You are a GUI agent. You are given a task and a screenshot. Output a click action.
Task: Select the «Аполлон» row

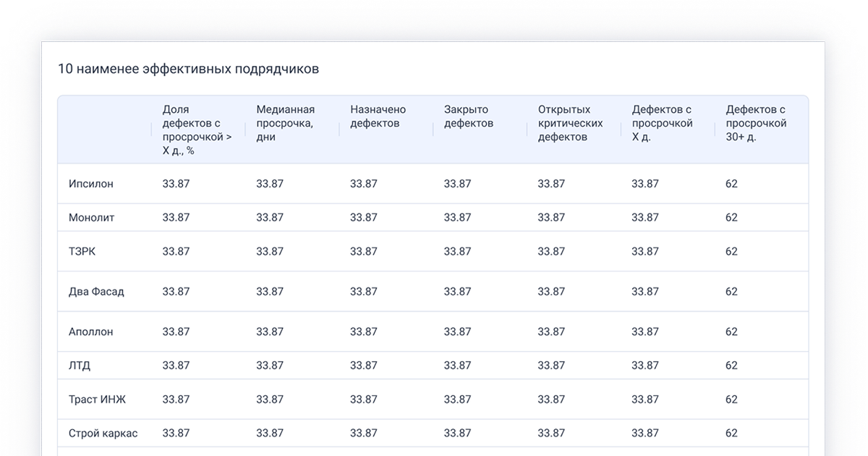click(91, 332)
